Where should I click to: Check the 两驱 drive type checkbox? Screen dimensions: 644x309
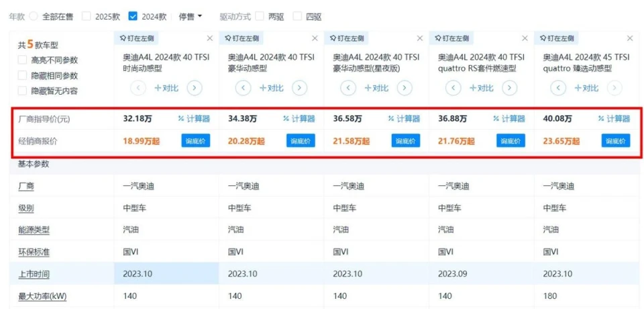(x=260, y=17)
